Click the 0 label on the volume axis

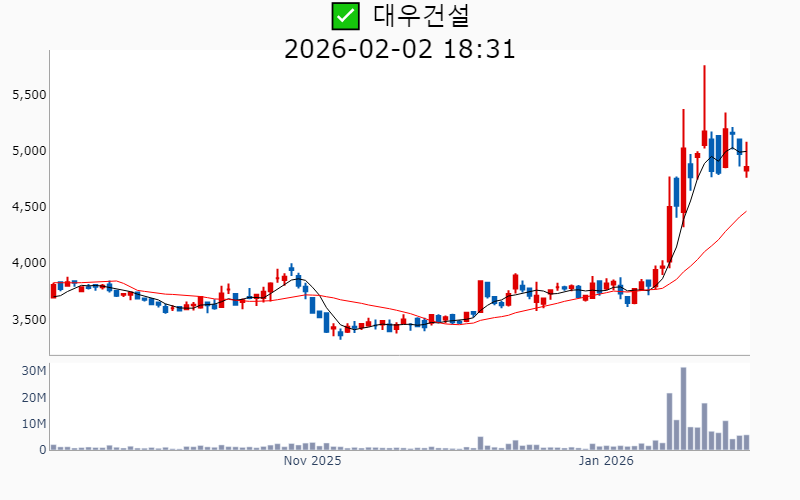coord(42,450)
